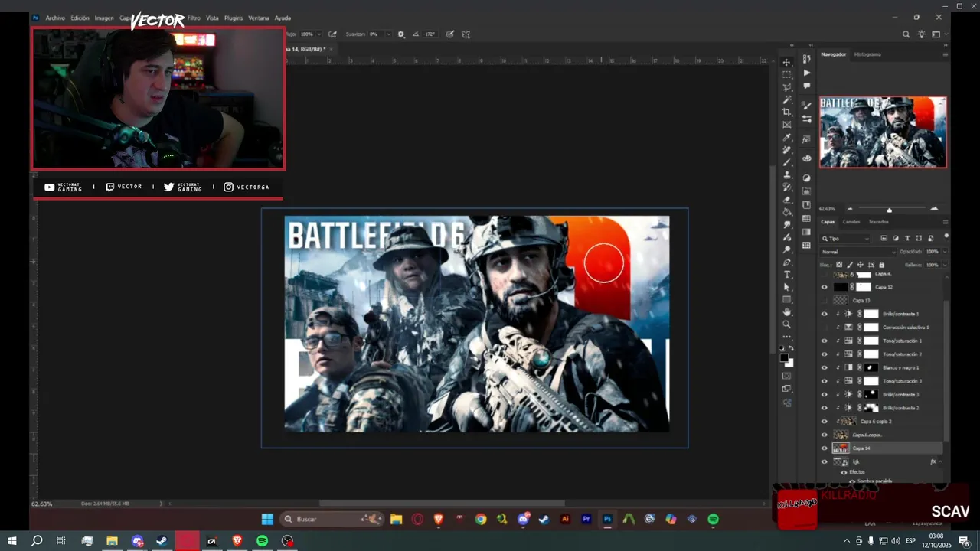The width and height of the screenshot is (980, 551).
Task: Open brush smoothing options gear
Action: click(x=400, y=34)
